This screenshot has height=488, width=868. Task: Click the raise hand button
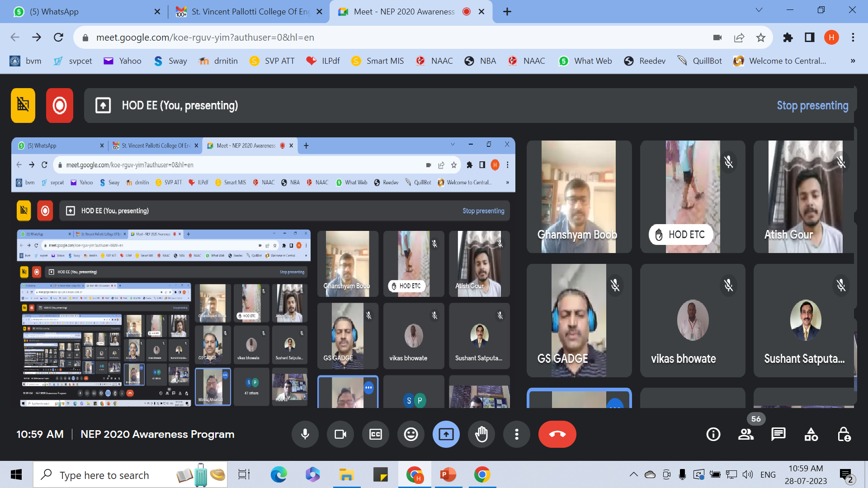pos(481,434)
